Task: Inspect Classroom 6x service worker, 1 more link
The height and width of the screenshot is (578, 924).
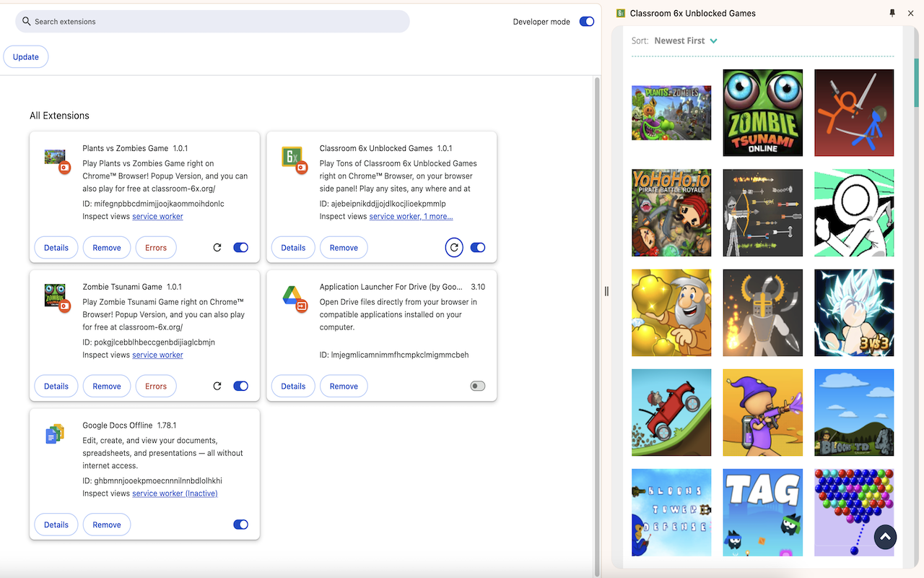Action: pyautogui.click(x=411, y=216)
